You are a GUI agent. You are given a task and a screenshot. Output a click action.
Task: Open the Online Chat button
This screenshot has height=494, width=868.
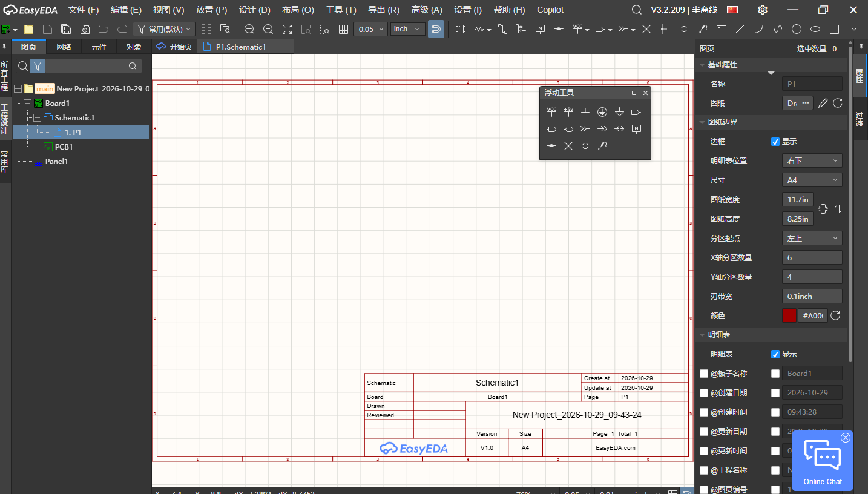pos(823,461)
